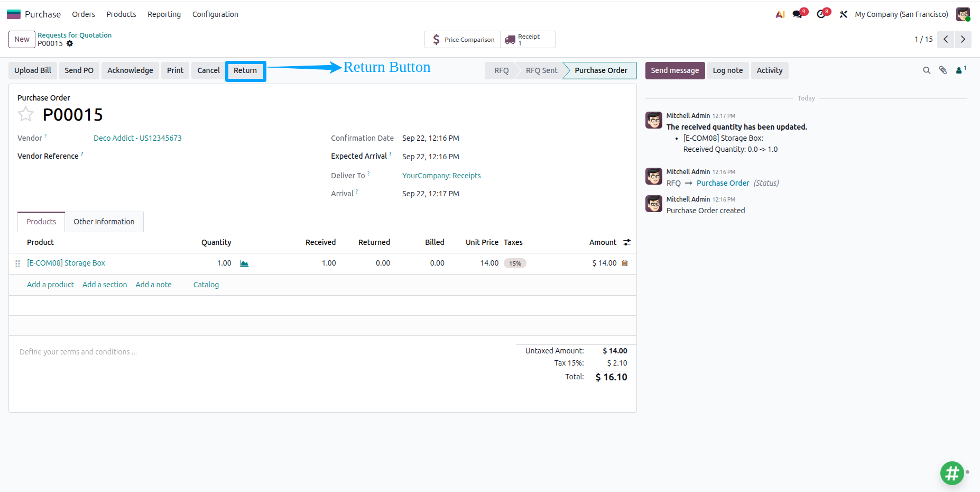Sort by the Product column header
This screenshot has width=980, height=492.
(40, 242)
